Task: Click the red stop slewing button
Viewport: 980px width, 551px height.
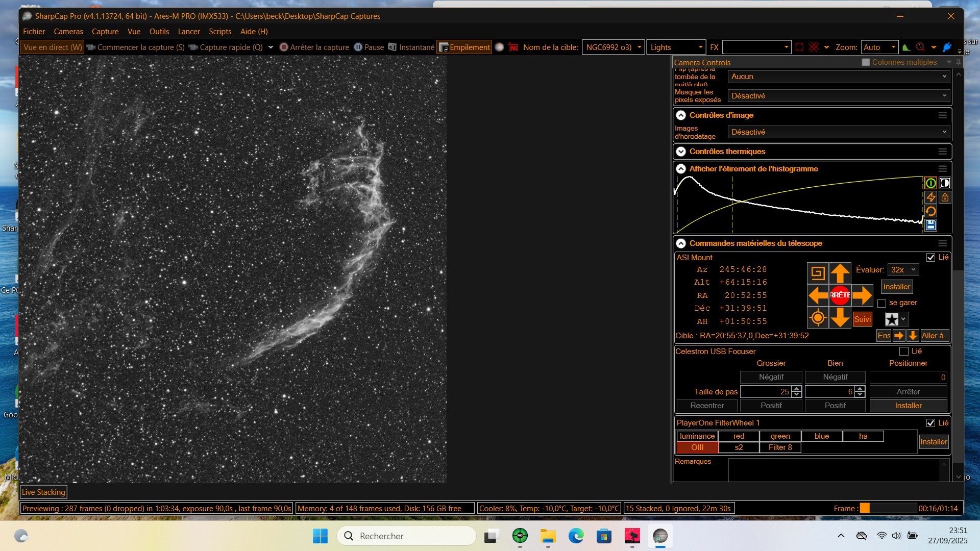Action: 840,295
